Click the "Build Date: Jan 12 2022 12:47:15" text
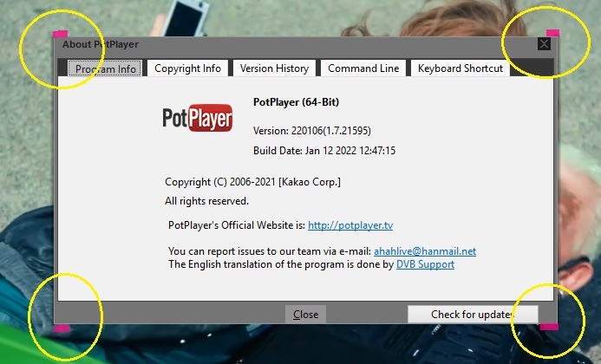The image size is (601, 364). (x=323, y=151)
